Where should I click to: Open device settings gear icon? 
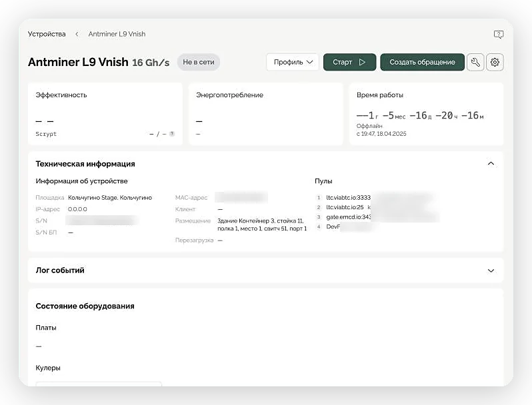coord(495,62)
